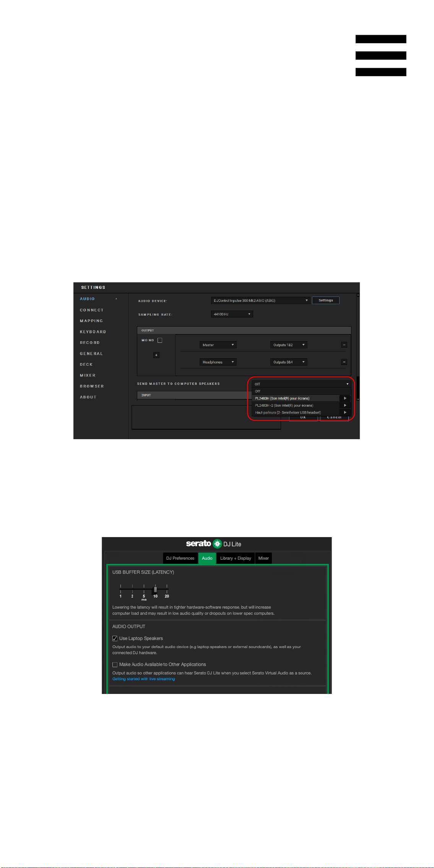Expand Haut-parleurs Sennheiser submenu arrow

(345, 412)
